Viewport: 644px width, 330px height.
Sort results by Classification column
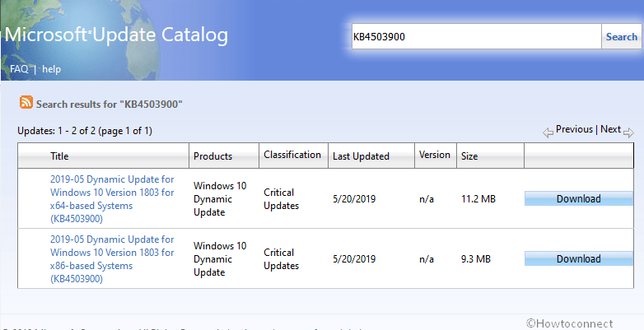[292, 155]
